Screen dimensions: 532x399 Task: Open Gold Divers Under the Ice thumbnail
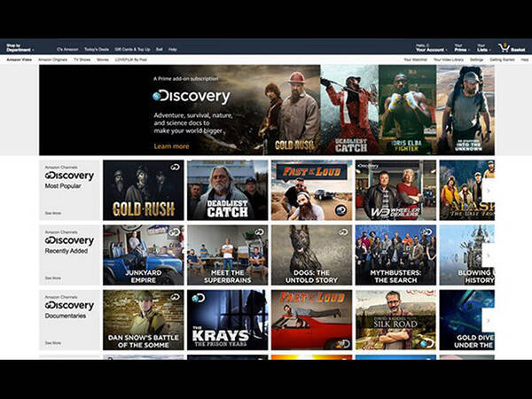(467, 320)
